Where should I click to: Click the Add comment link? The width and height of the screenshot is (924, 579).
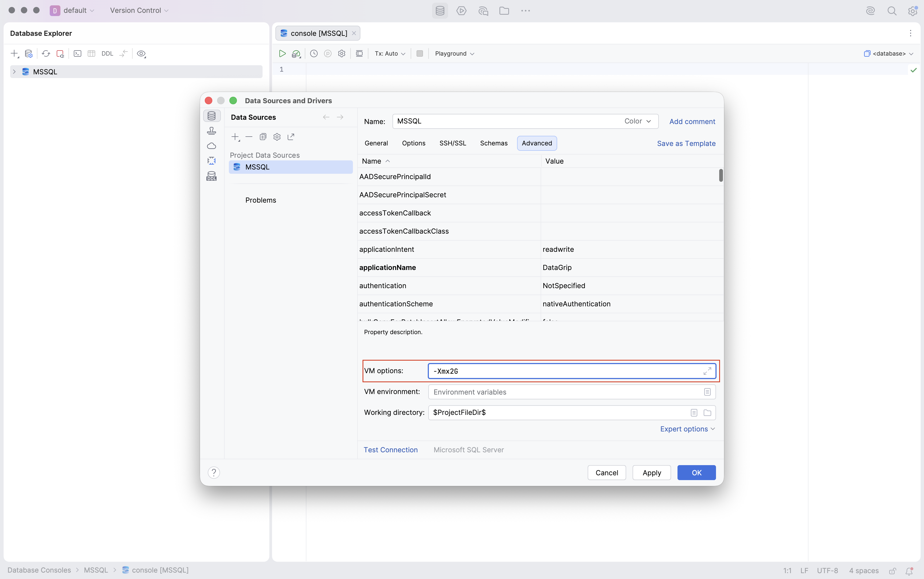tap(692, 121)
